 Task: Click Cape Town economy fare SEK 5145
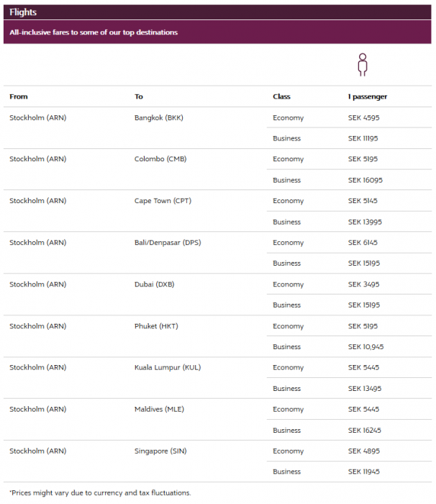pyautogui.click(x=363, y=201)
